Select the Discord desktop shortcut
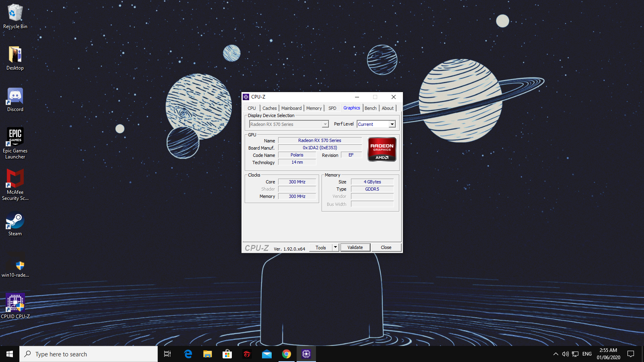 [x=15, y=100]
